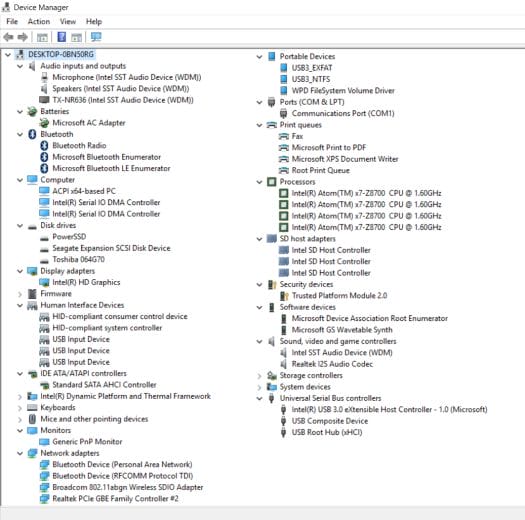525x520 pixels.
Task: Expand the System devices category
Action: (x=259, y=387)
